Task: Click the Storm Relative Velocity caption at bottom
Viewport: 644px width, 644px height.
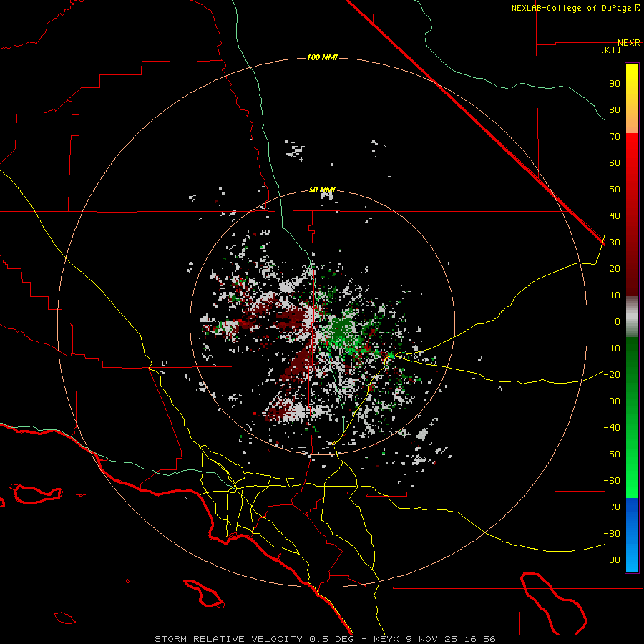Action: [x=325, y=639]
